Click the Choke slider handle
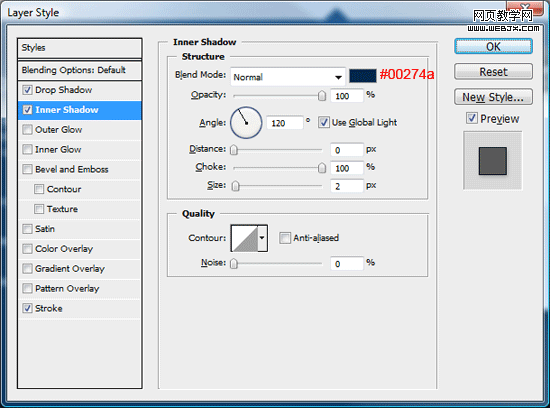This screenshot has width=550, height=408. point(322,168)
